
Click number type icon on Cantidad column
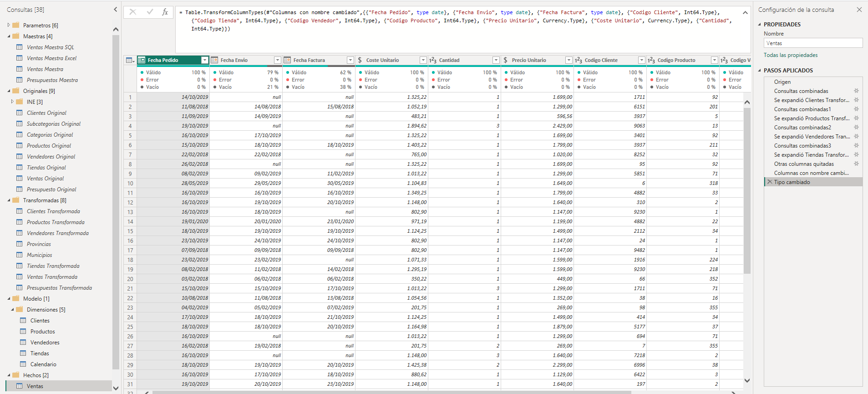click(x=433, y=60)
